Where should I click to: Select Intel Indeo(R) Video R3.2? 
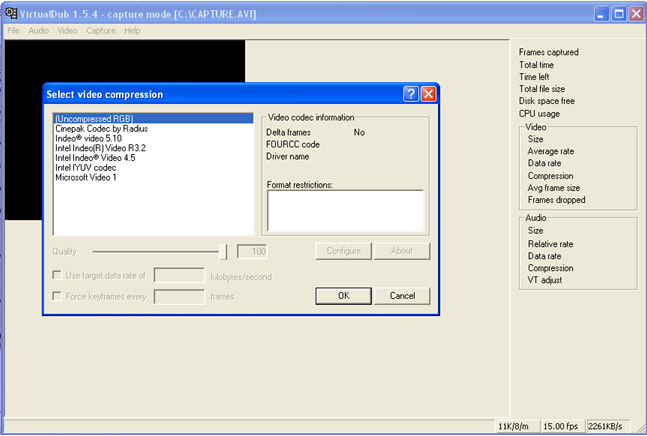click(x=153, y=148)
